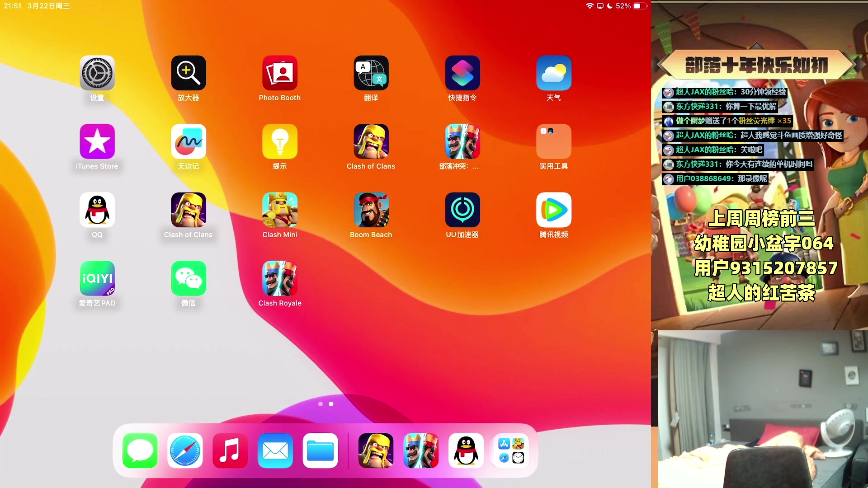
Task: Launch the 放大器 Magnifier app
Action: click(x=189, y=73)
